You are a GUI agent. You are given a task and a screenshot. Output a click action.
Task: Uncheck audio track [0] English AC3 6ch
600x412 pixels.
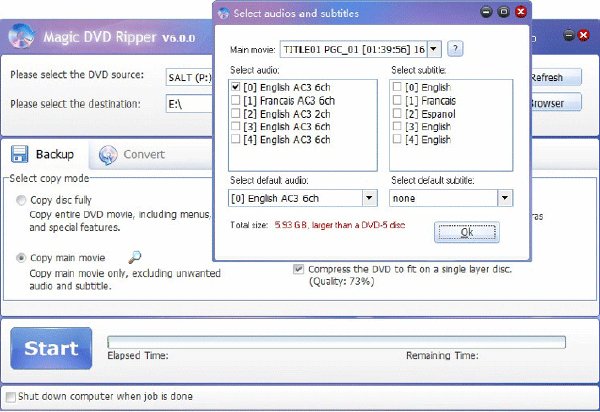click(235, 87)
